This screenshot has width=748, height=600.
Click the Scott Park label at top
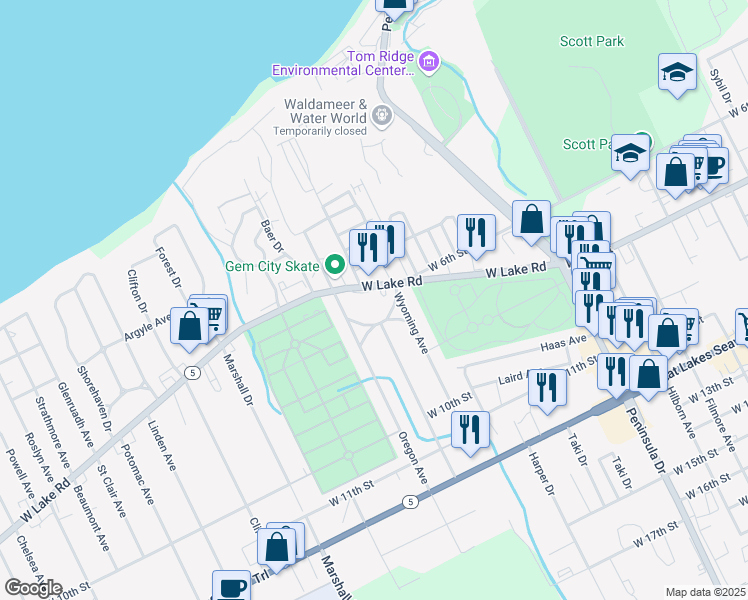pyautogui.click(x=592, y=41)
